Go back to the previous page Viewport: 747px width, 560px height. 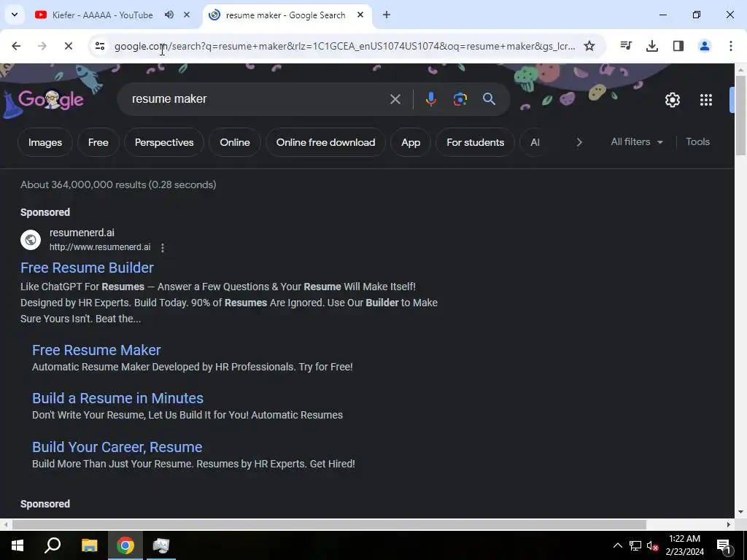[16, 46]
